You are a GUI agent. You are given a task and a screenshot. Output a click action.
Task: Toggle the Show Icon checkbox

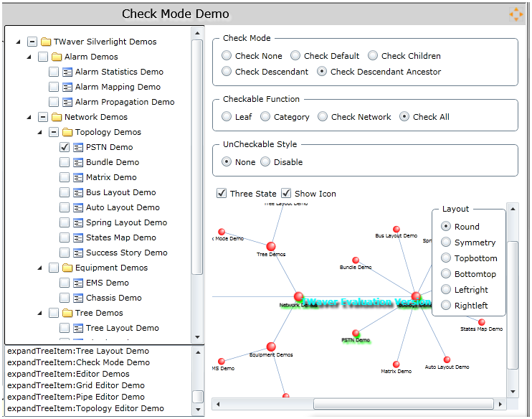286,194
